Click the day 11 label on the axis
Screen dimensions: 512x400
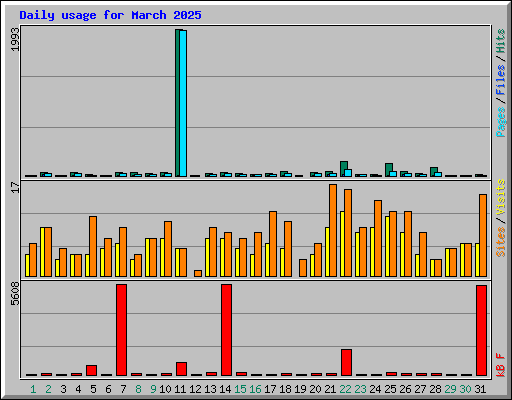(180, 389)
